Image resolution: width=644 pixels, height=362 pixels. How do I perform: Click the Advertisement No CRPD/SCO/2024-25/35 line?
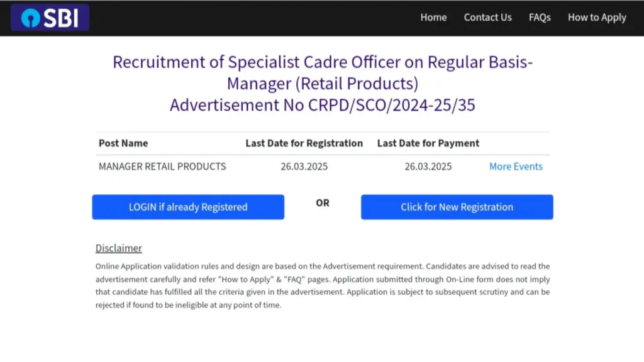(x=323, y=105)
